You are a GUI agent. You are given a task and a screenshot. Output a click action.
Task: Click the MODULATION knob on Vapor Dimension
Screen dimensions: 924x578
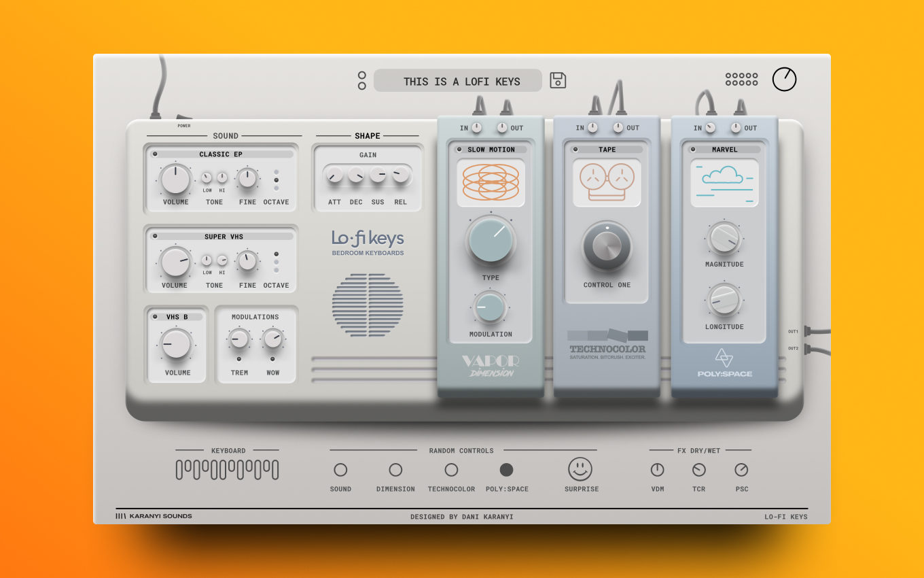pyautogui.click(x=491, y=307)
